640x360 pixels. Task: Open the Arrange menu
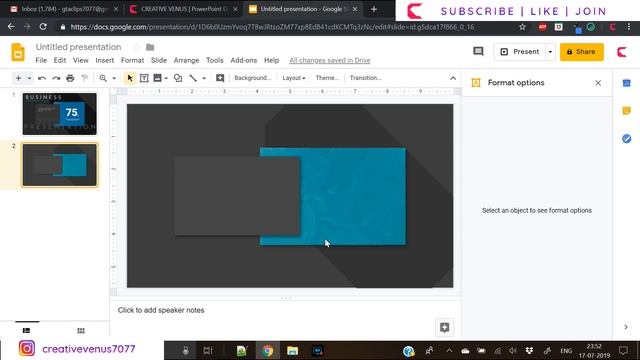click(x=187, y=60)
